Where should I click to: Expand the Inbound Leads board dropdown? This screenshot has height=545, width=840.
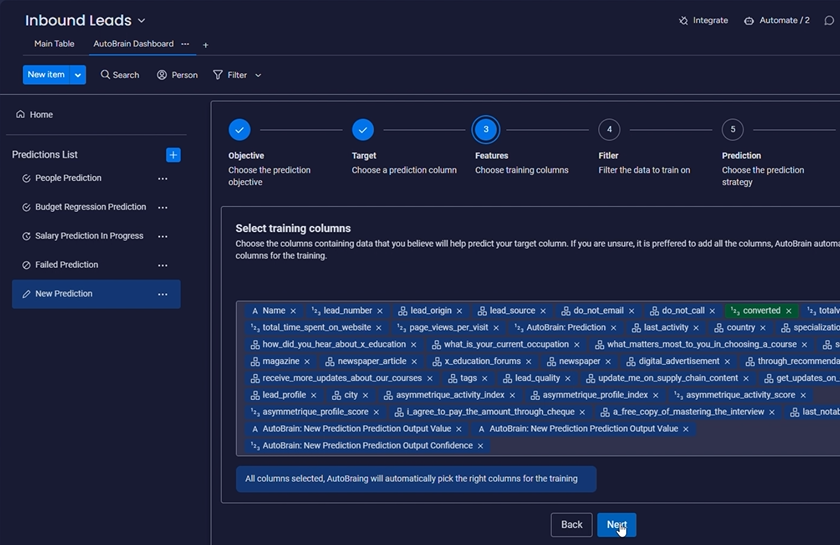point(141,21)
